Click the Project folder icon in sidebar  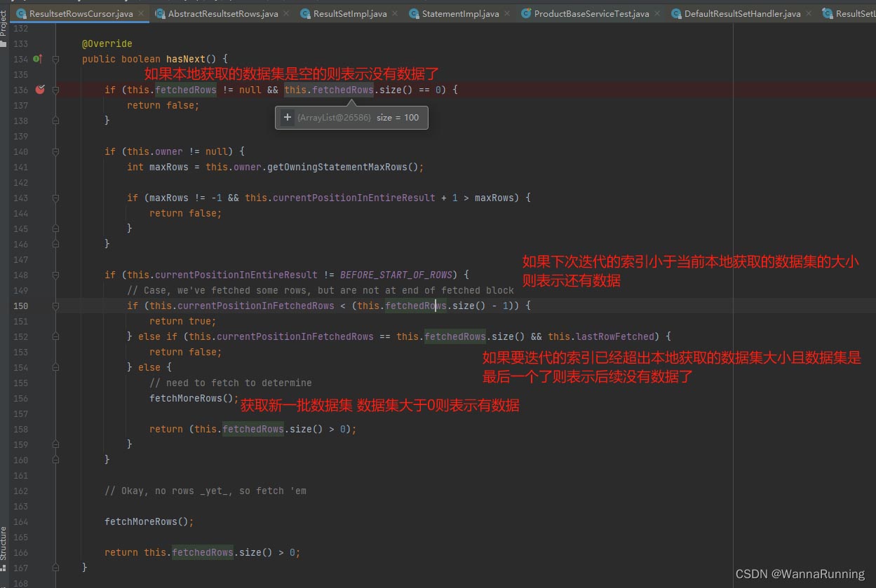pos(4,43)
